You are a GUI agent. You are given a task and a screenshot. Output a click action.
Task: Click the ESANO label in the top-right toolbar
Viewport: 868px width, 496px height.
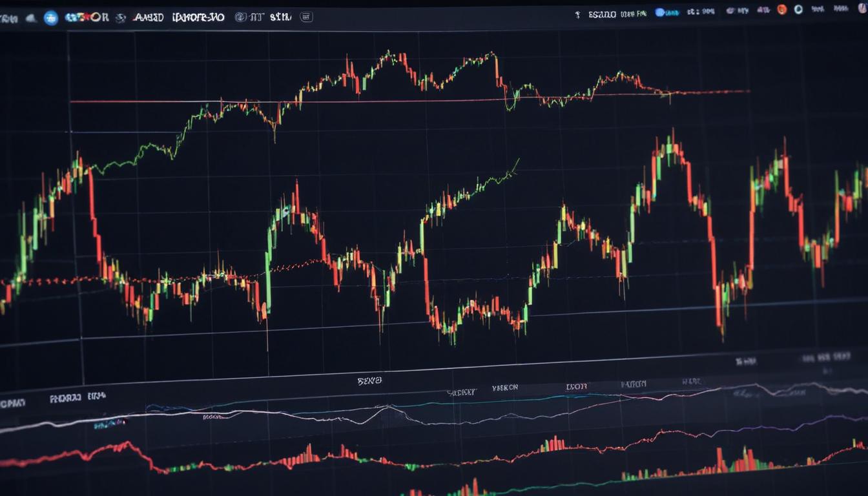tap(603, 10)
